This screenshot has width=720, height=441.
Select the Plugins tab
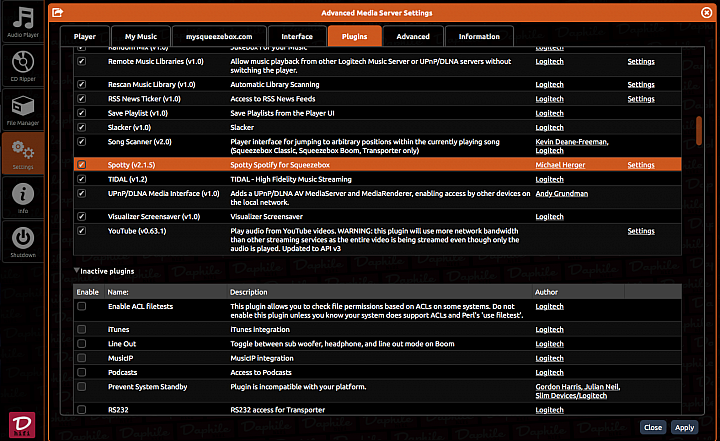(x=354, y=36)
